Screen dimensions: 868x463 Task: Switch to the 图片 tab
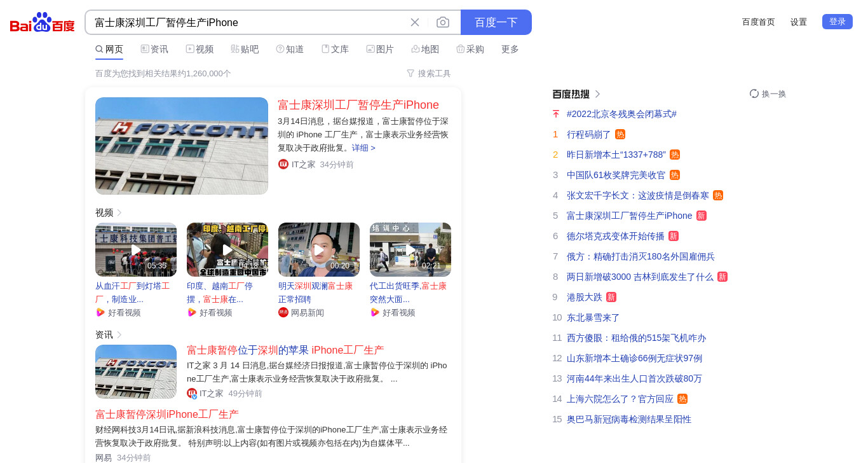(380, 49)
